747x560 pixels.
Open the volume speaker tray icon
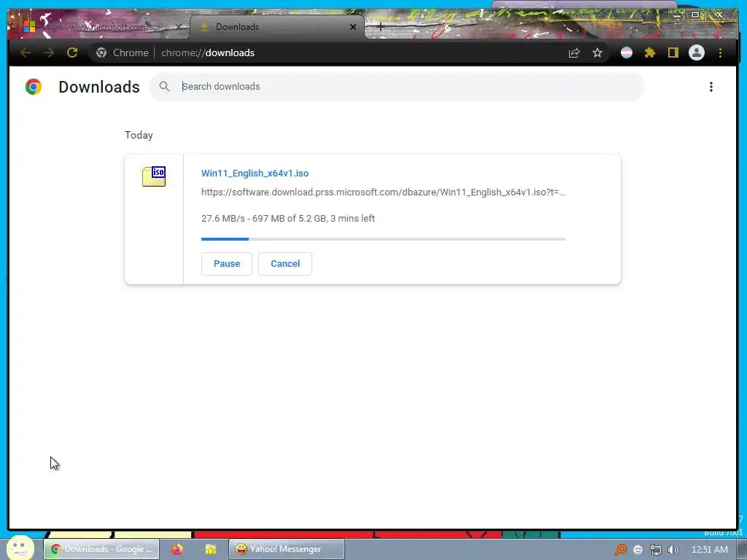(673, 550)
